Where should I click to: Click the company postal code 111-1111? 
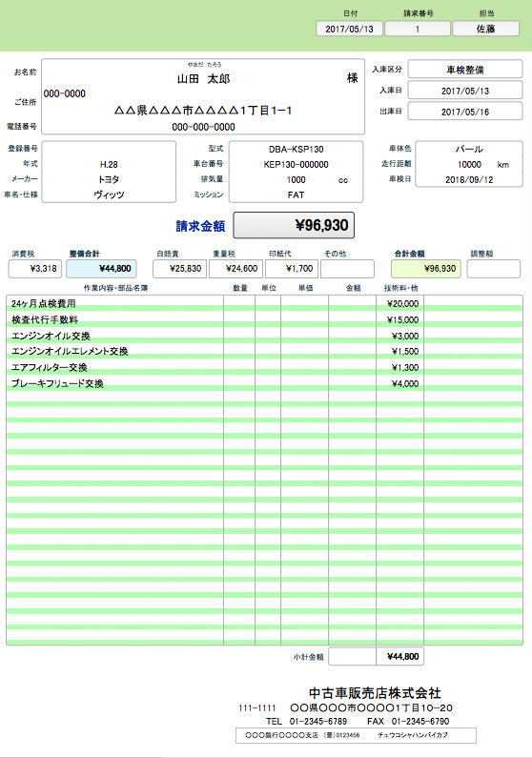257,708
